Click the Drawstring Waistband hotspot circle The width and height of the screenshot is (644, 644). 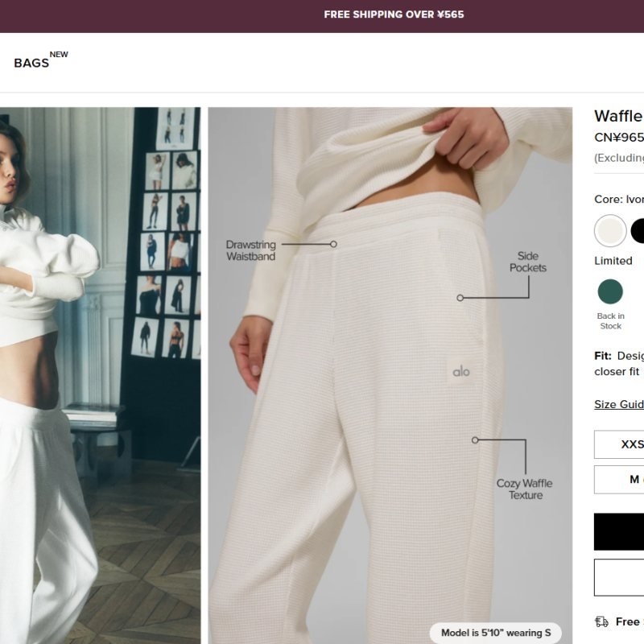[x=333, y=245]
